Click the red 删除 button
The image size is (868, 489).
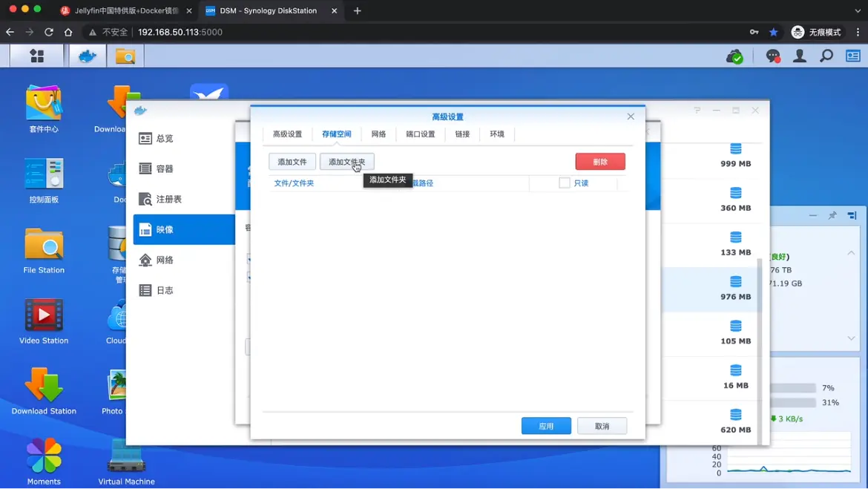pos(600,162)
